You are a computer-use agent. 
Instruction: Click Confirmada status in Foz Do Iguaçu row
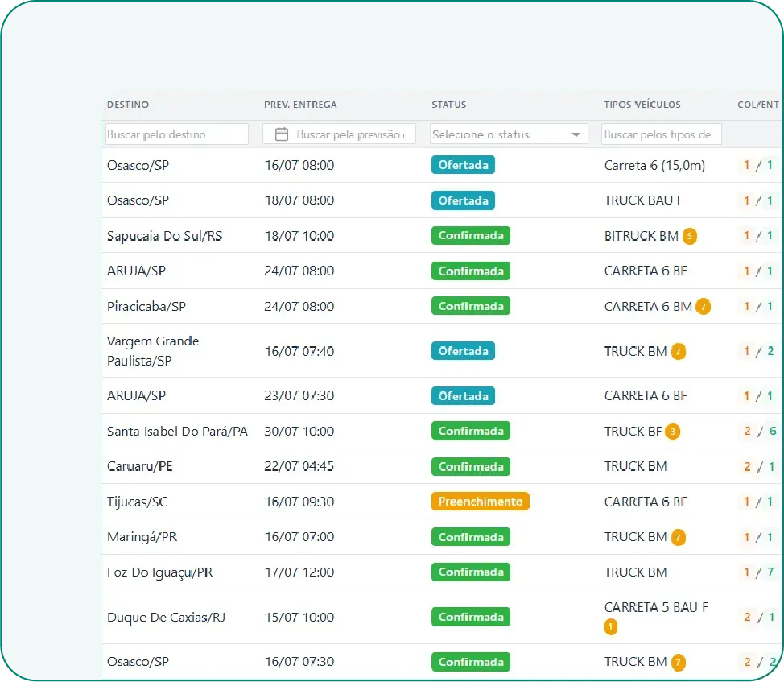(471, 572)
